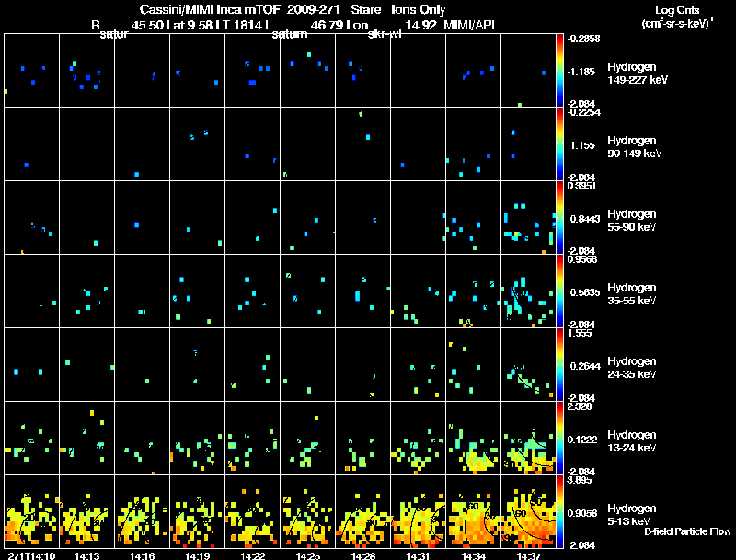The height and width of the screenshot is (560, 736).
Task: Click the Hydrogen 149-227 keV panel at 14:13
Action: 86,71
